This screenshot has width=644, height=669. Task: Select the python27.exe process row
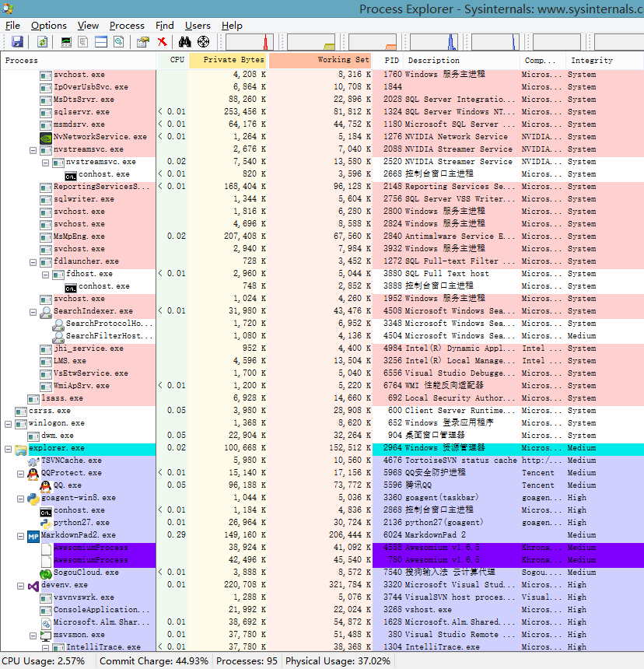coord(81,523)
